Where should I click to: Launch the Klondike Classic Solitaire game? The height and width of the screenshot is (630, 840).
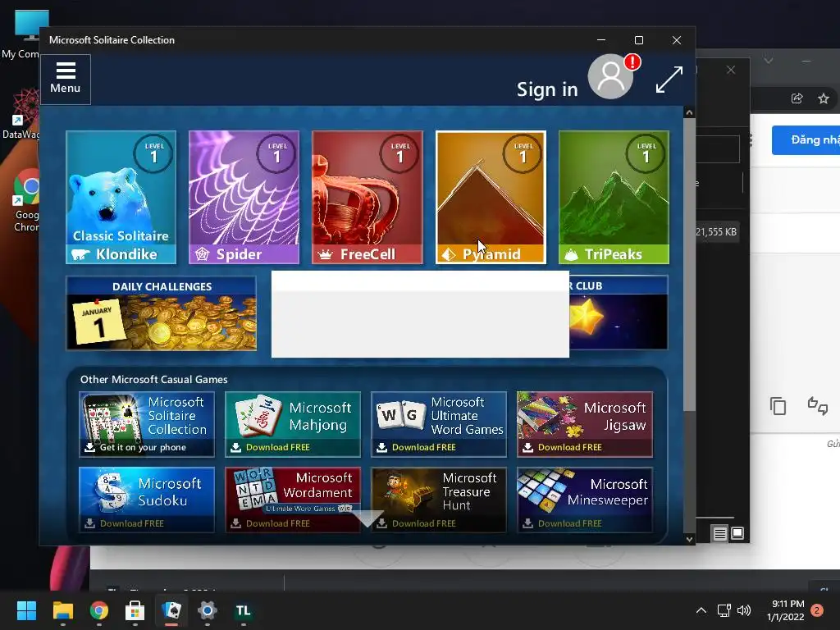coord(121,197)
